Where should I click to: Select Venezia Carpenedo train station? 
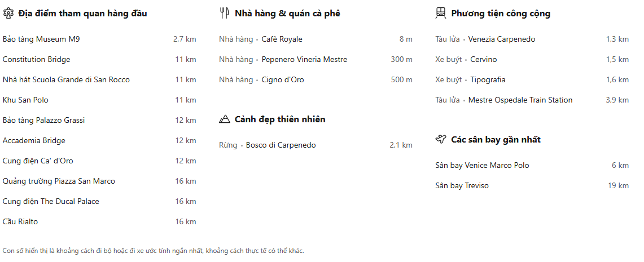[502, 39]
